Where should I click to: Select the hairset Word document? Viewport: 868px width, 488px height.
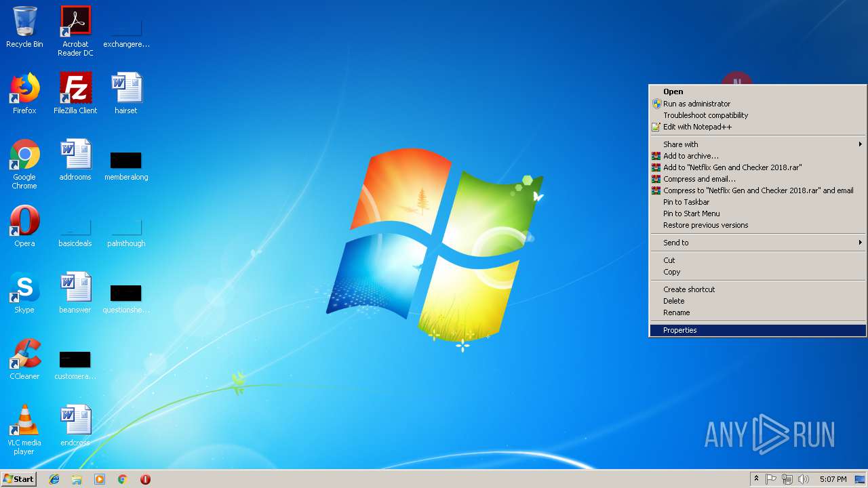(126, 94)
